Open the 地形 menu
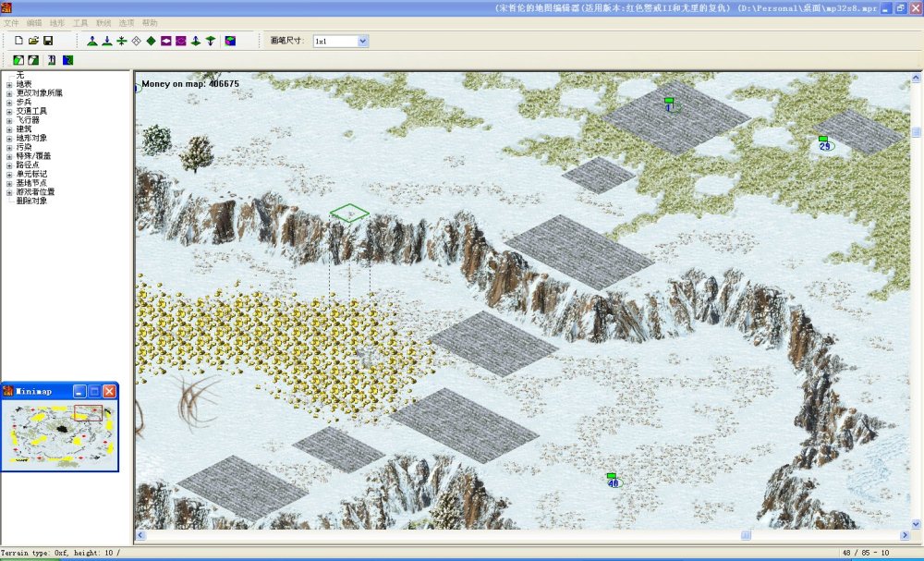The height and width of the screenshot is (561, 924). click(57, 23)
